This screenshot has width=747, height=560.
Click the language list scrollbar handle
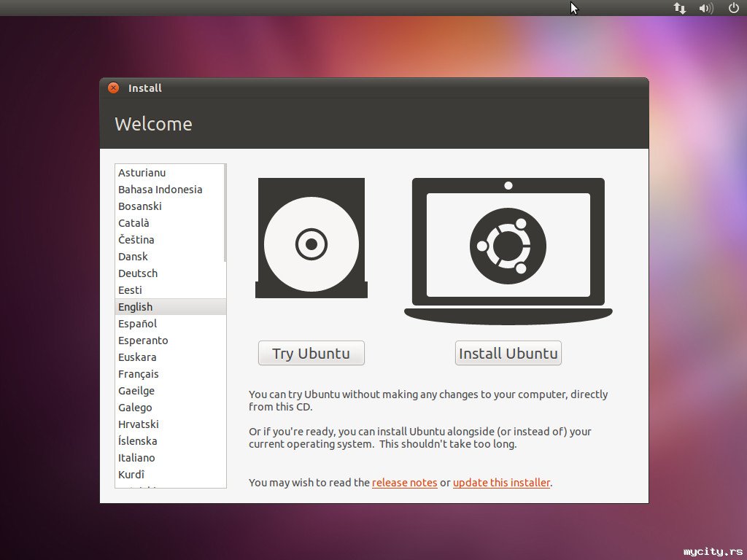click(225, 213)
